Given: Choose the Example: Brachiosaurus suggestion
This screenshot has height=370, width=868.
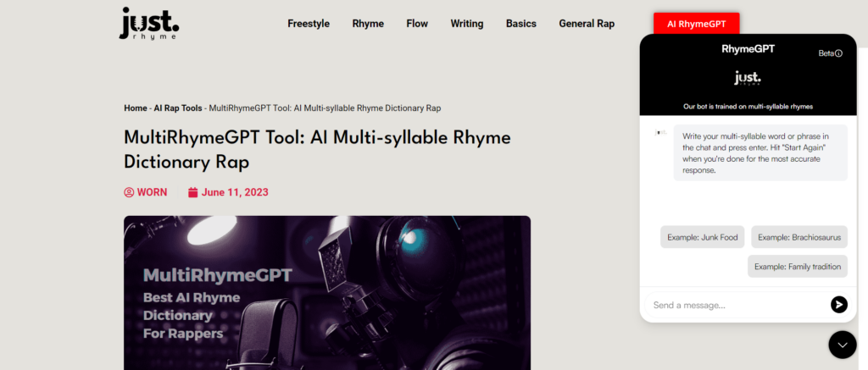Looking at the screenshot, I should point(799,237).
